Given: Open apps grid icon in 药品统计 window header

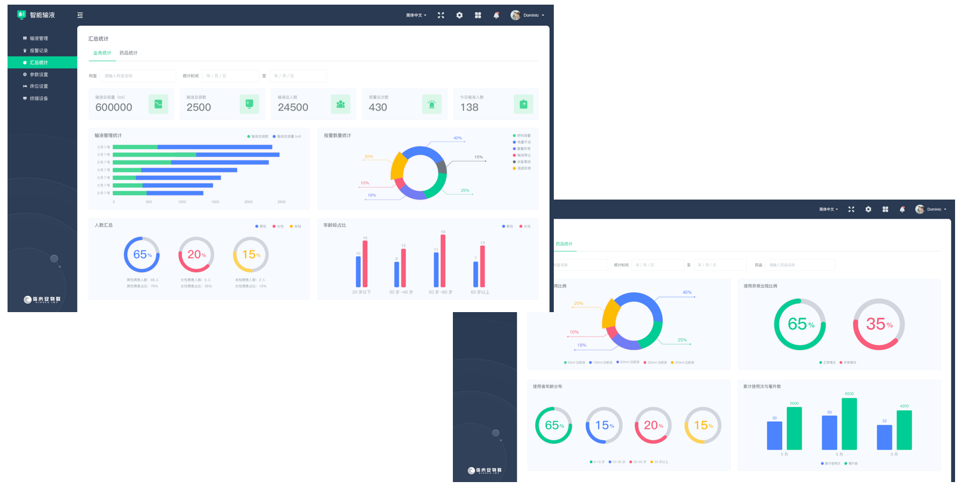Looking at the screenshot, I should [x=885, y=209].
